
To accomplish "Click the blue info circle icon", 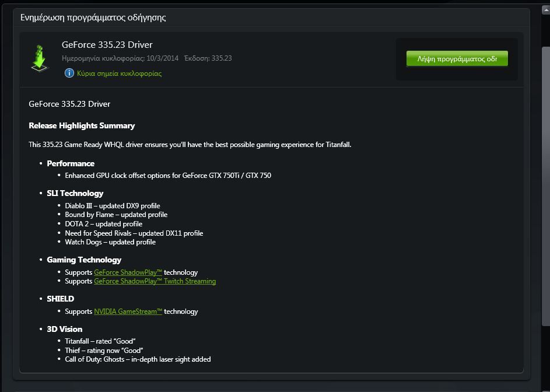I will pyautogui.click(x=69, y=73).
